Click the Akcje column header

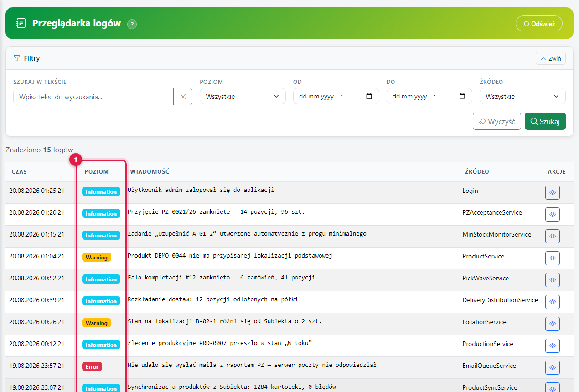(557, 172)
